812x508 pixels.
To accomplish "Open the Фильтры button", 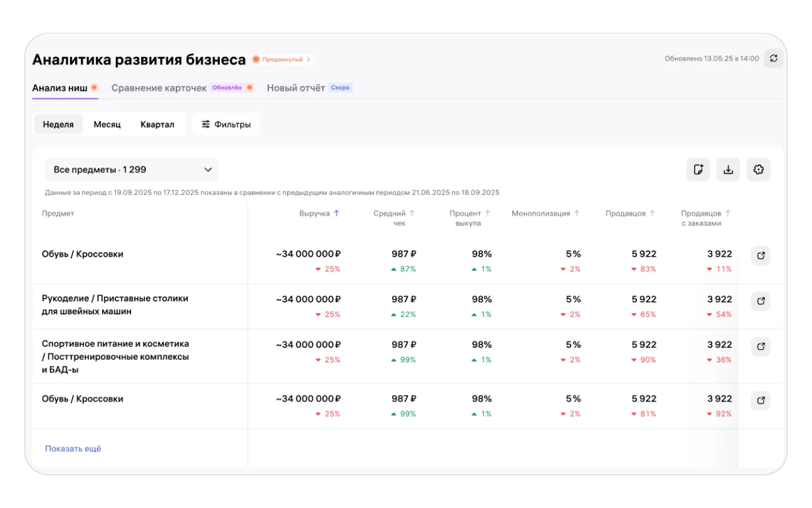I will click(226, 125).
